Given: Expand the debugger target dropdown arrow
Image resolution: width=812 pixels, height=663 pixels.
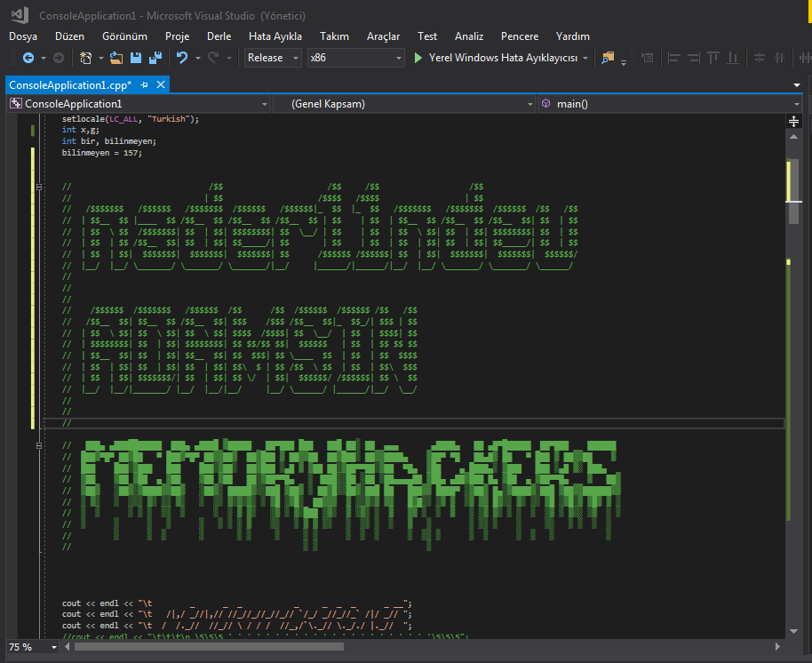Looking at the screenshot, I should point(585,58).
